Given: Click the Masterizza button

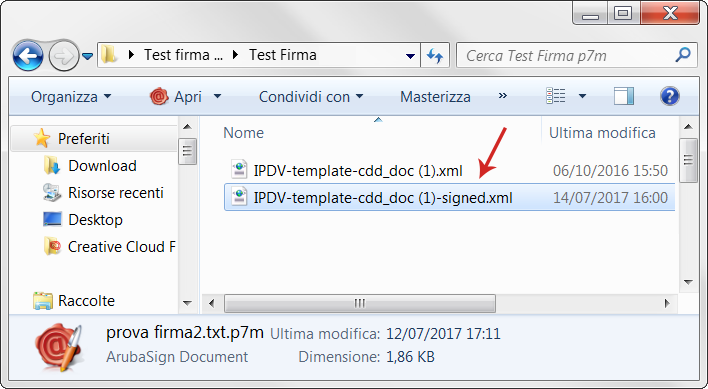Looking at the screenshot, I should coord(435,97).
